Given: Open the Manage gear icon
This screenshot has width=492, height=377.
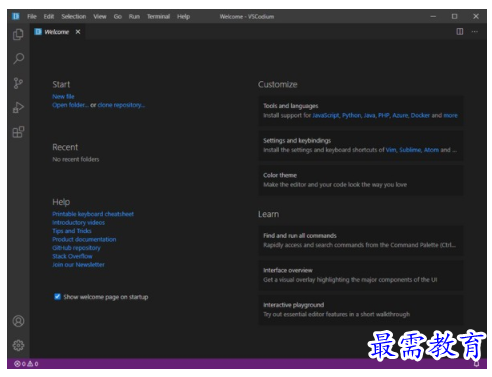Looking at the screenshot, I should (18, 345).
